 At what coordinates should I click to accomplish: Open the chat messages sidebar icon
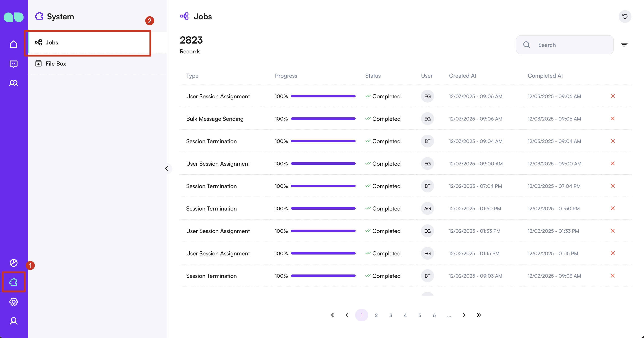tap(13, 64)
